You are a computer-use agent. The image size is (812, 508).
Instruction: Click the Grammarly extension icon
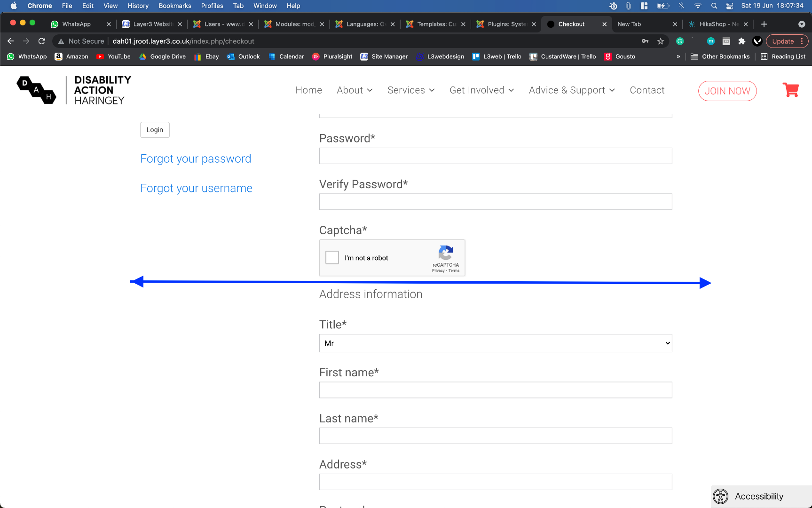coord(680,41)
